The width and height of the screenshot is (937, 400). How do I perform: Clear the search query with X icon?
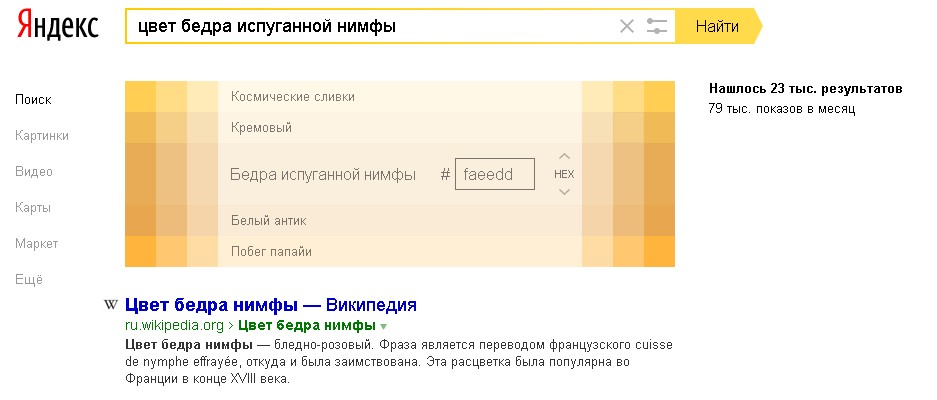click(x=627, y=27)
